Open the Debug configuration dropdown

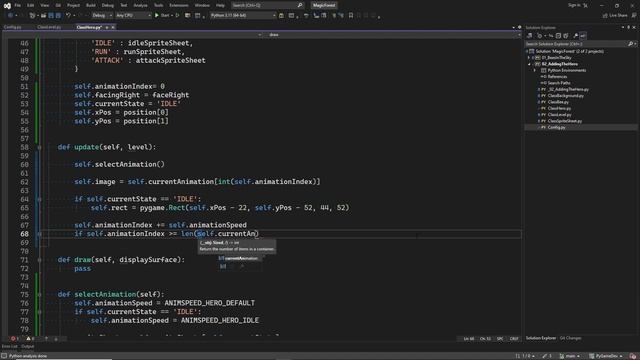102,16
